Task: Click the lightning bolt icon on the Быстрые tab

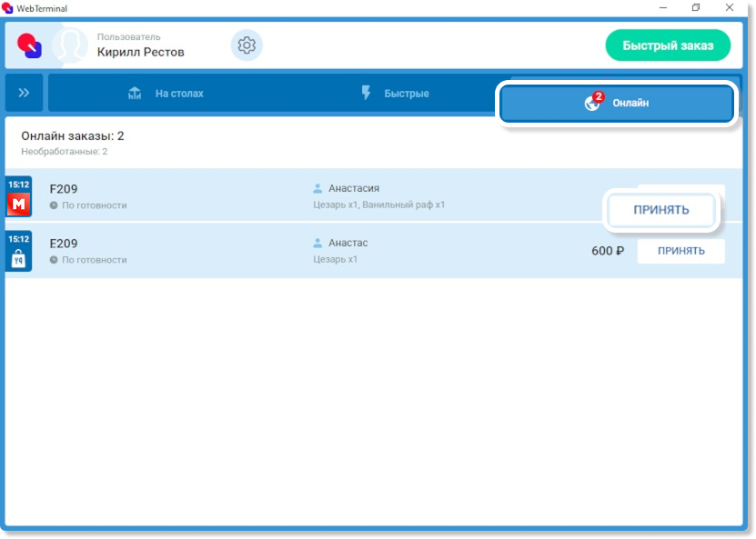Action: [367, 94]
